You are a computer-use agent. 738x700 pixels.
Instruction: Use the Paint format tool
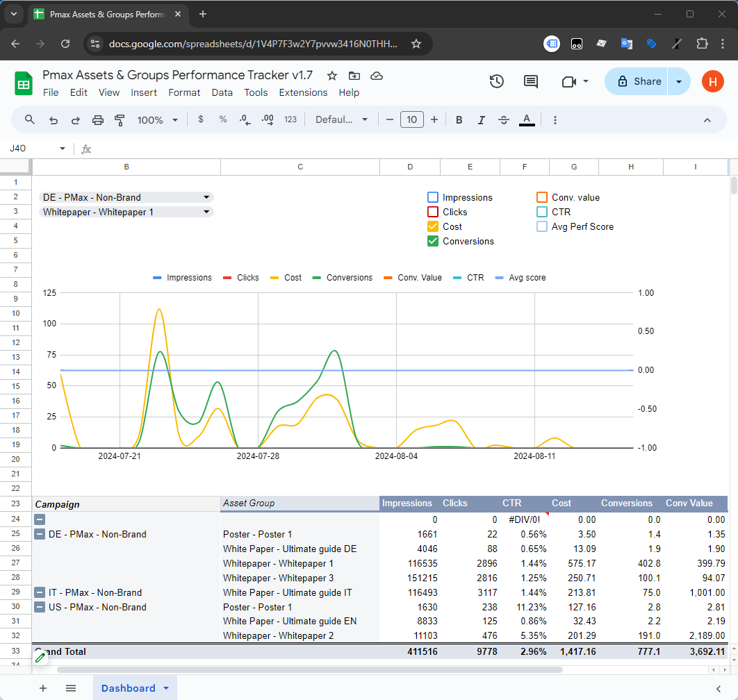(x=118, y=119)
